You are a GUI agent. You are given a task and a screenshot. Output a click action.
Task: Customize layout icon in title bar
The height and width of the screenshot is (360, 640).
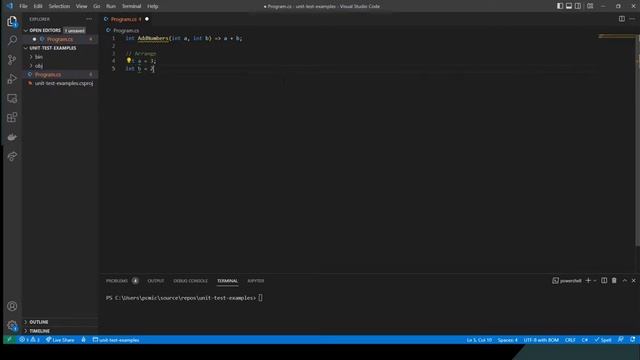(x=590, y=6)
